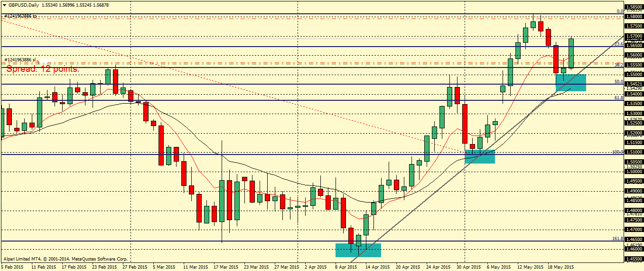Click the 1.5600 price scale label
The image size is (644, 271).
click(633, 55)
